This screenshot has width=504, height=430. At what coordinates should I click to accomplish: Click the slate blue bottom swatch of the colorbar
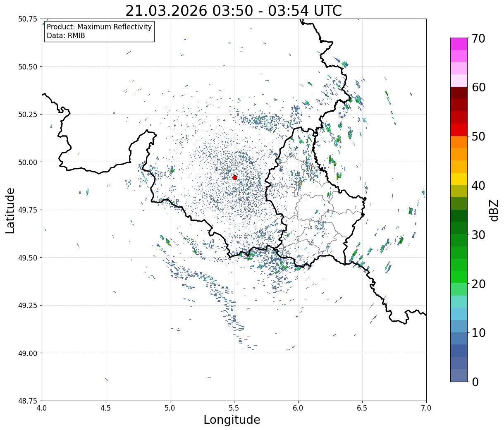[459, 375]
